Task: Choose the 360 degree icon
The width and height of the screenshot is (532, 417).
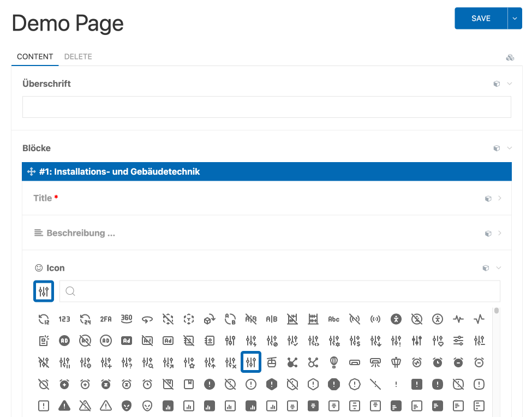Action: pyautogui.click(x=127, y=319)
